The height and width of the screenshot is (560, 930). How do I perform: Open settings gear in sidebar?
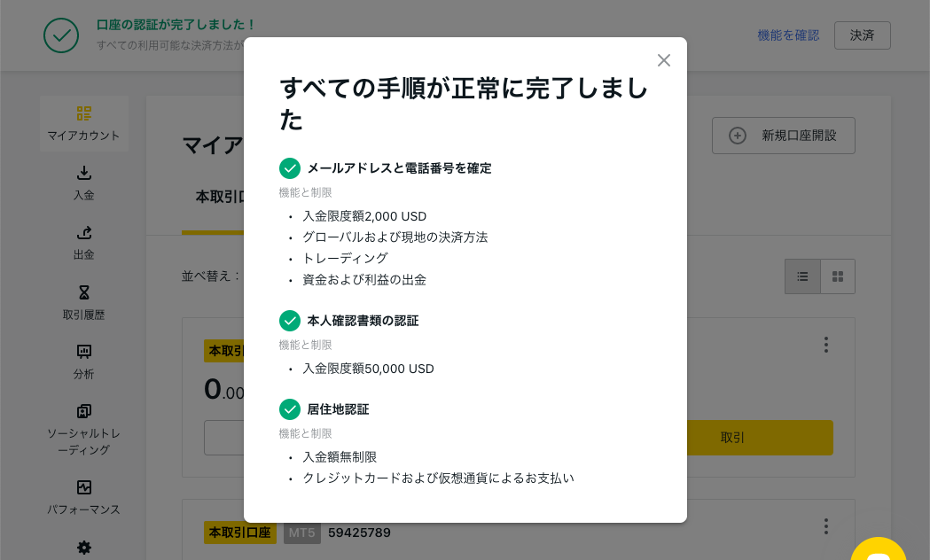(84, 548)
